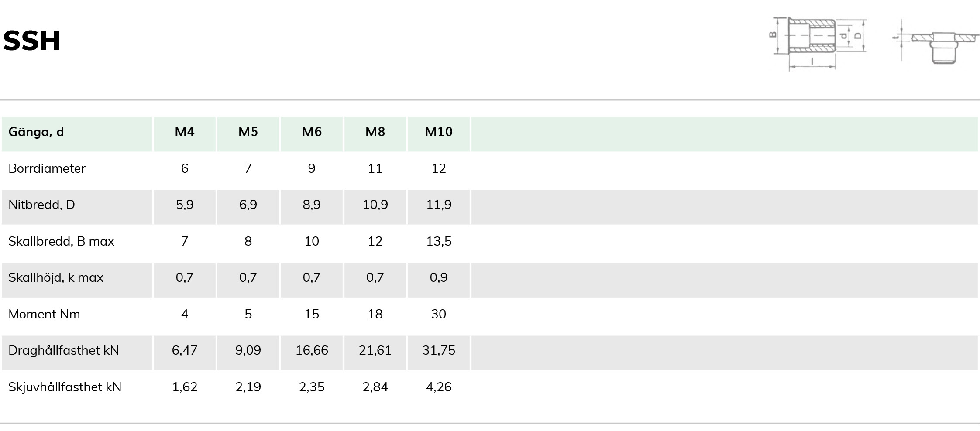Click the Gänga, d header cell
Image resolution: width=980 pixels, height=431 pixels.
[36, 132]
